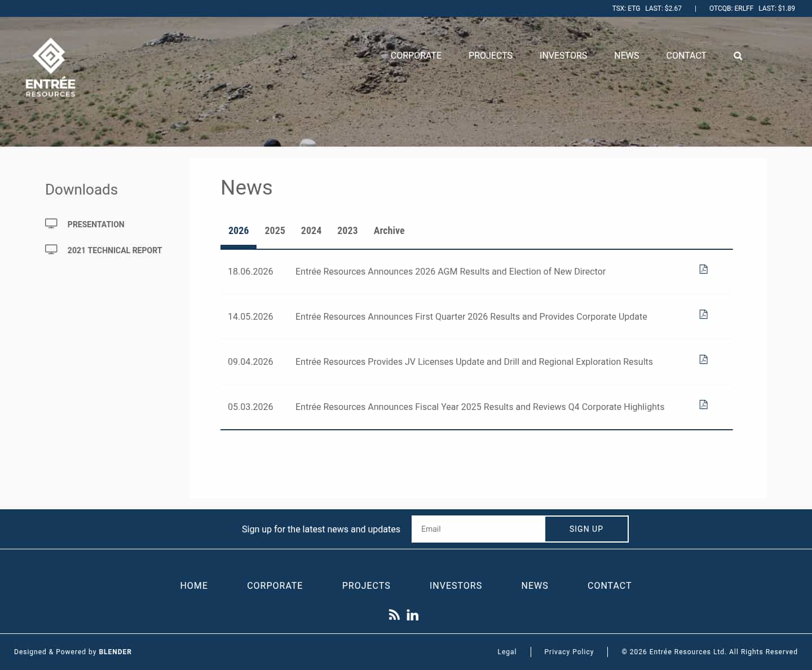This screenshot has width=812, height=670.
Task: Open the RSS feed icon in footer
Action: coord(394,615)
